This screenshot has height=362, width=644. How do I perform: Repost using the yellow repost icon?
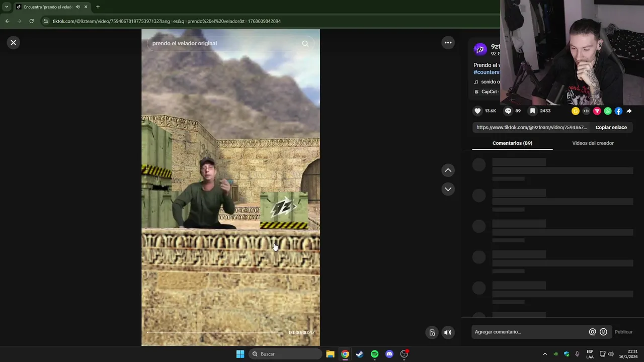point(576,111)
